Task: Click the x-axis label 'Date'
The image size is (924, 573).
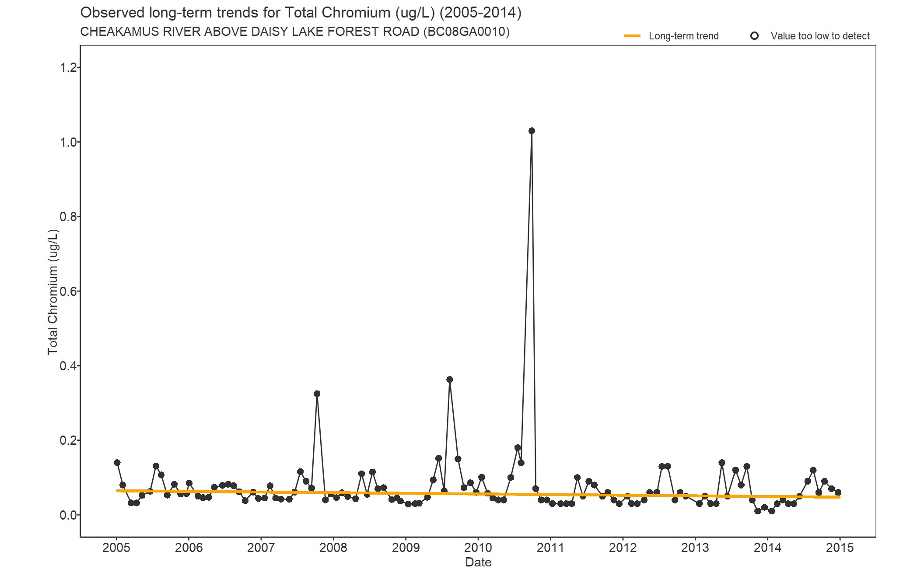Action: 478,562
